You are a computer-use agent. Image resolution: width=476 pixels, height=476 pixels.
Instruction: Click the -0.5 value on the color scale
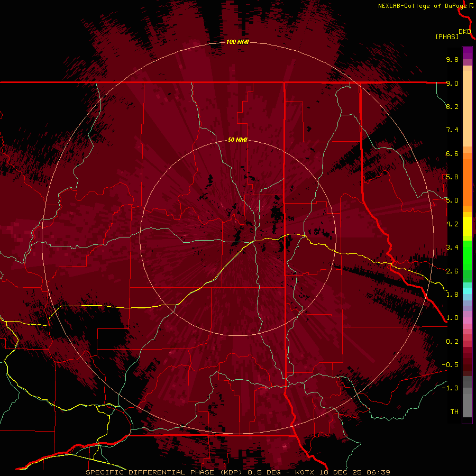[450, 365]
